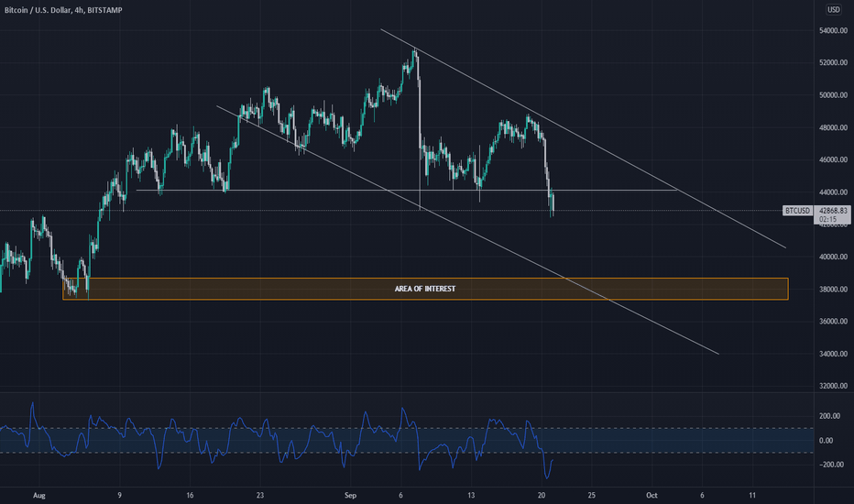Click the 52000.00 price axis label

[x=833, y=62]
